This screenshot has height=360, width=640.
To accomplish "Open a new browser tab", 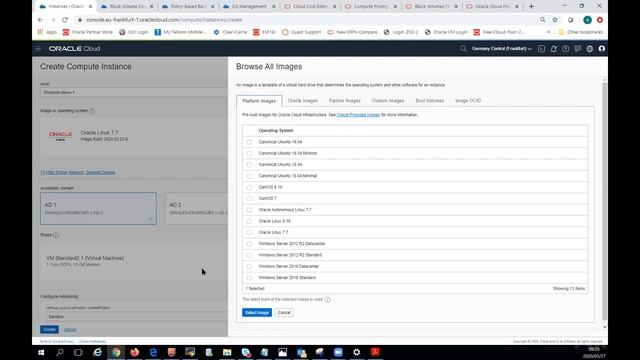I will pos(531,6).
